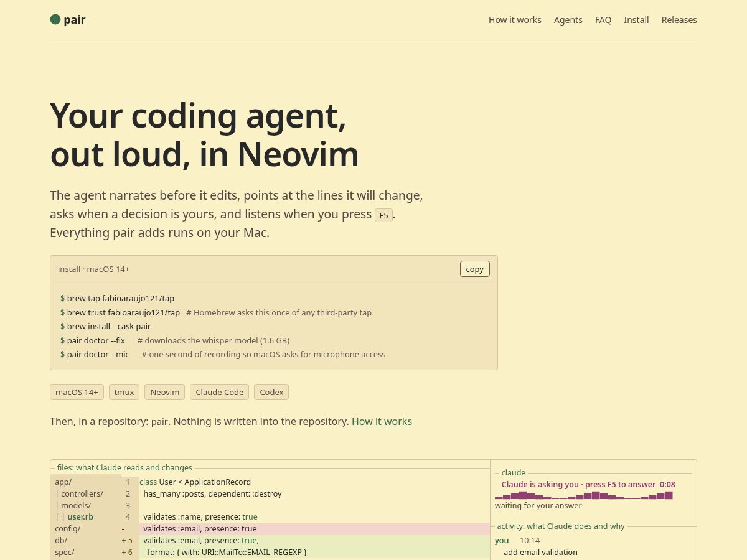
Task: Click the Codex tag
Action: tap(271, 392)
